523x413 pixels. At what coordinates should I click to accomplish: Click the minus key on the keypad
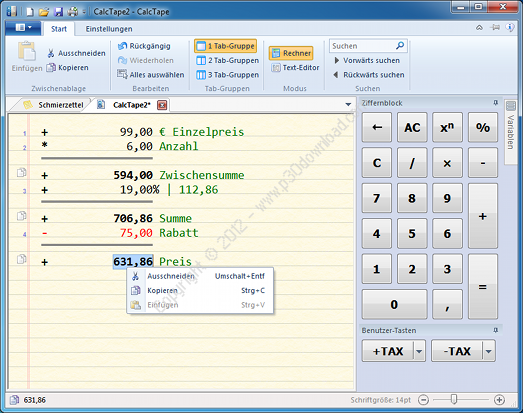click(483, 163)
